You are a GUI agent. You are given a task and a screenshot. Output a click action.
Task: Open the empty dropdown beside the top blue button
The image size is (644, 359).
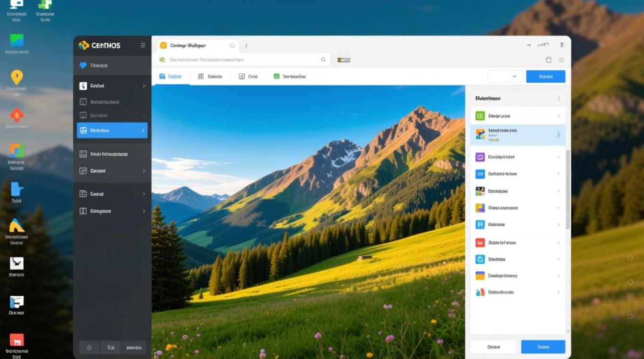click(x=505, y=77)
